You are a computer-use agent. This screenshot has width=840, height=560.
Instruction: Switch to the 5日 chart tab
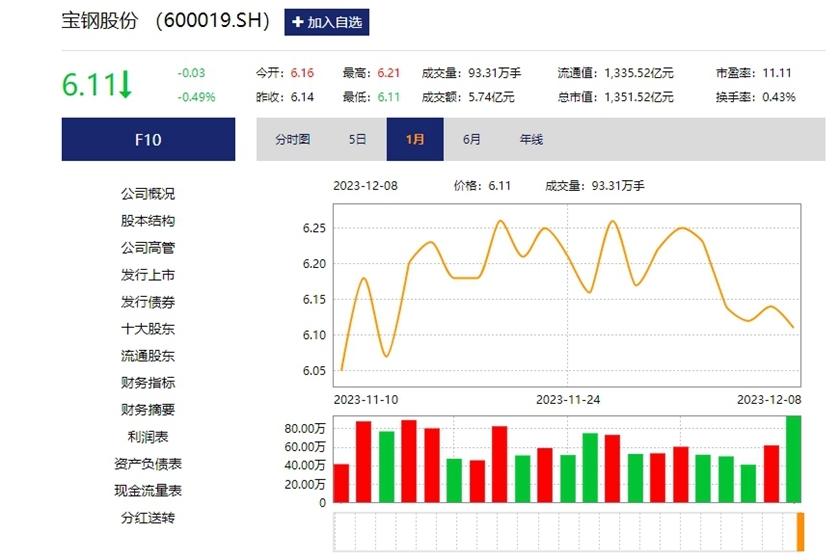357,139
